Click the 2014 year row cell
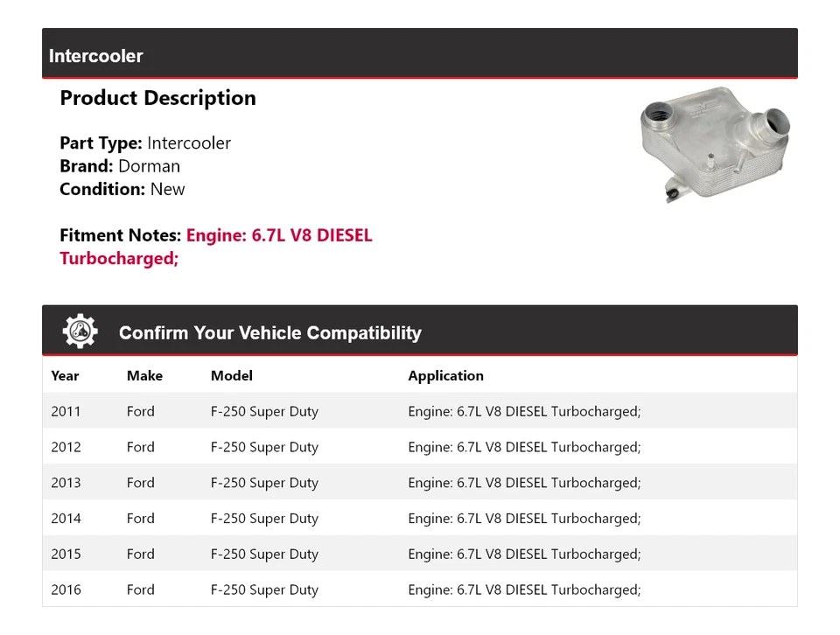Screen dimensions: 840x635 (x=66, y=519)
